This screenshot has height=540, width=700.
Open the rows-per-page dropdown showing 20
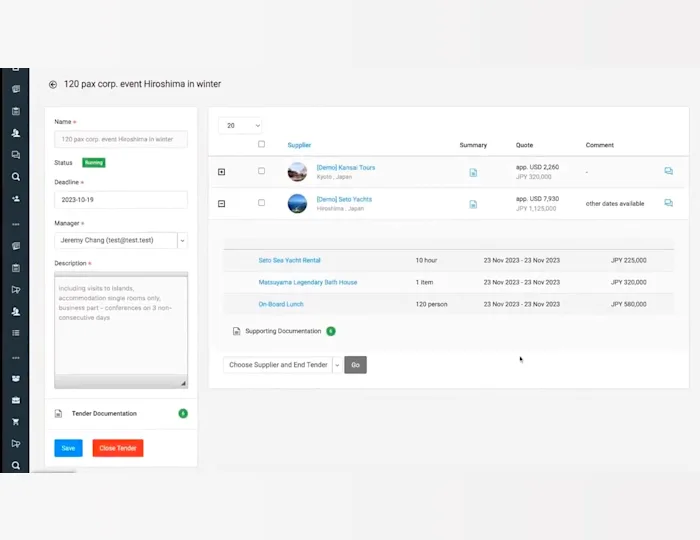240,125
